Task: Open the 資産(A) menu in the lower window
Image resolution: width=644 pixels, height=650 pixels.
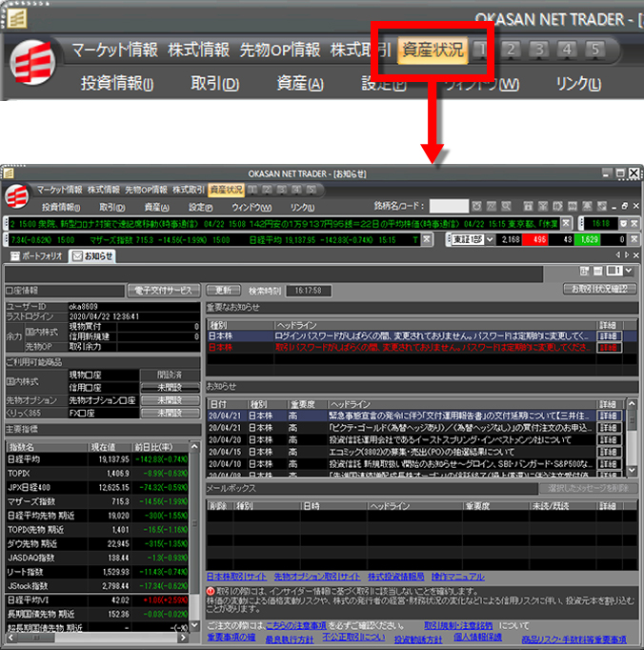Action: click(x=156, y=207)
